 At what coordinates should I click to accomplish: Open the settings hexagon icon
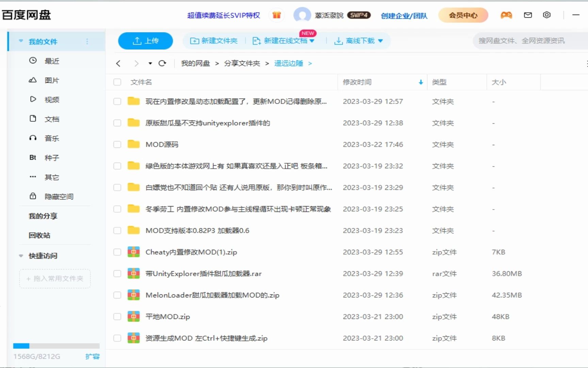point(546,15)
